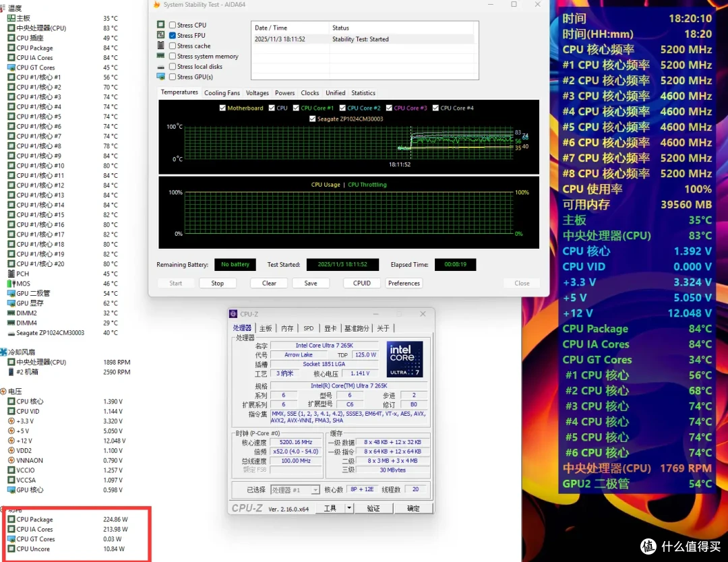Click the PCH sensor icon
The image size is (728, 562).
pos(11,274)
